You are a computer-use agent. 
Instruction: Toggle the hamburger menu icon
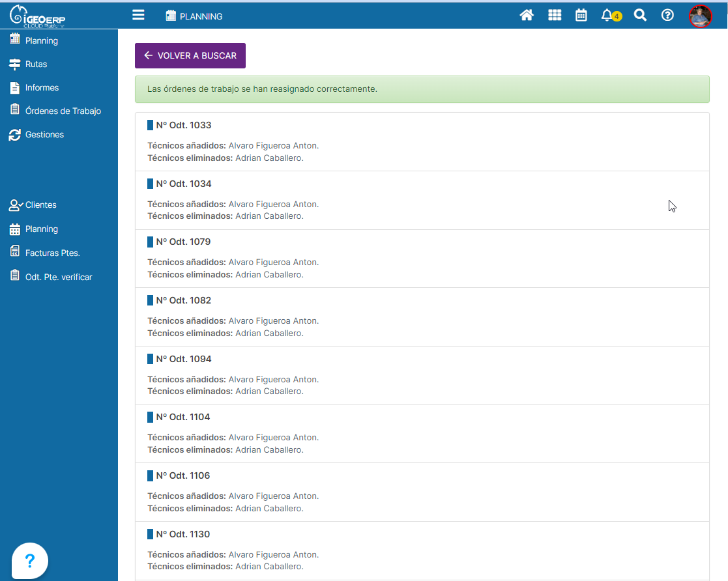[138, 15]
